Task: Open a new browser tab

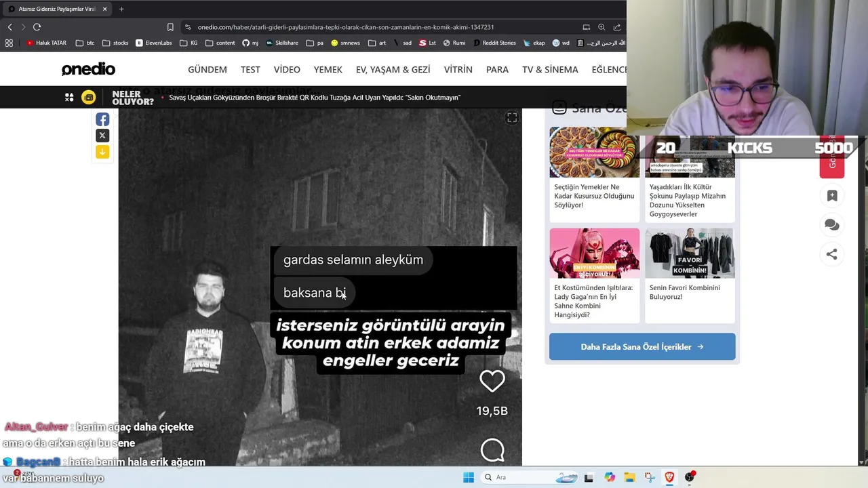Action: coord(121,9)
